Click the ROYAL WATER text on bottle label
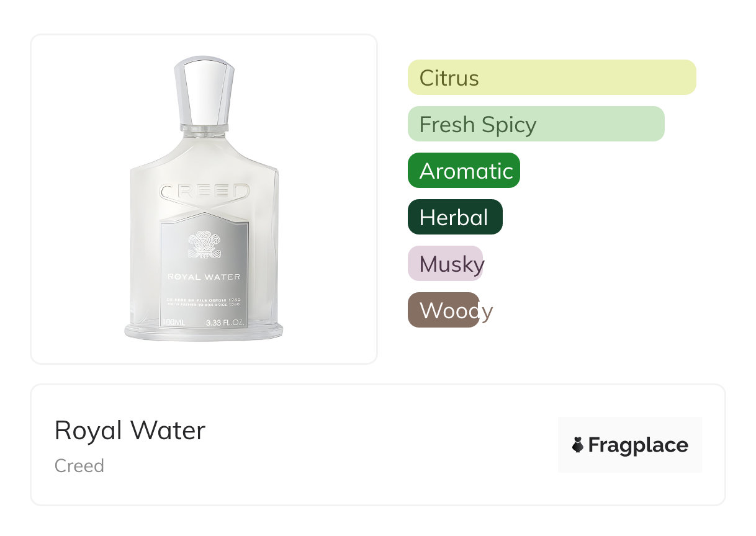The width and height of the screenshot is (756, 536). (204, 277)
